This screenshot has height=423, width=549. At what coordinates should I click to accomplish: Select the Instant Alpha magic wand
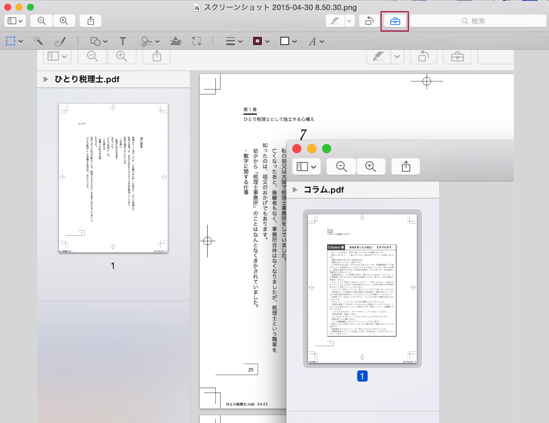[38, 41]
